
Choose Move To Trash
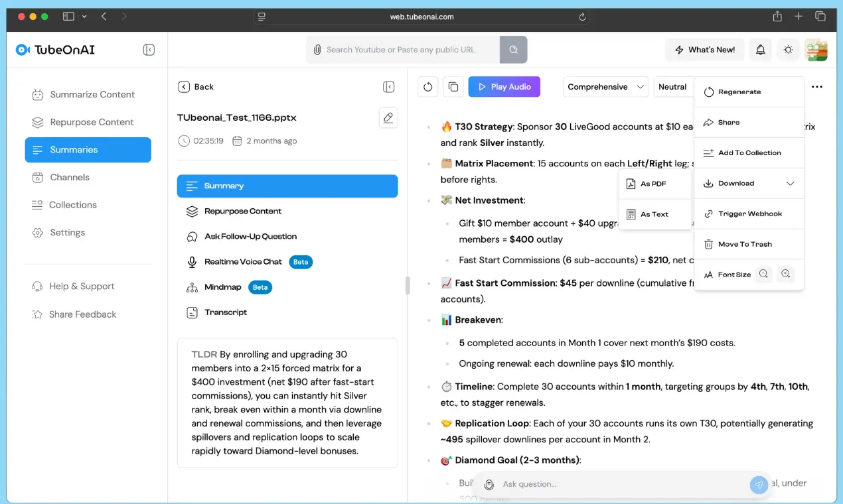pos(749,245)
